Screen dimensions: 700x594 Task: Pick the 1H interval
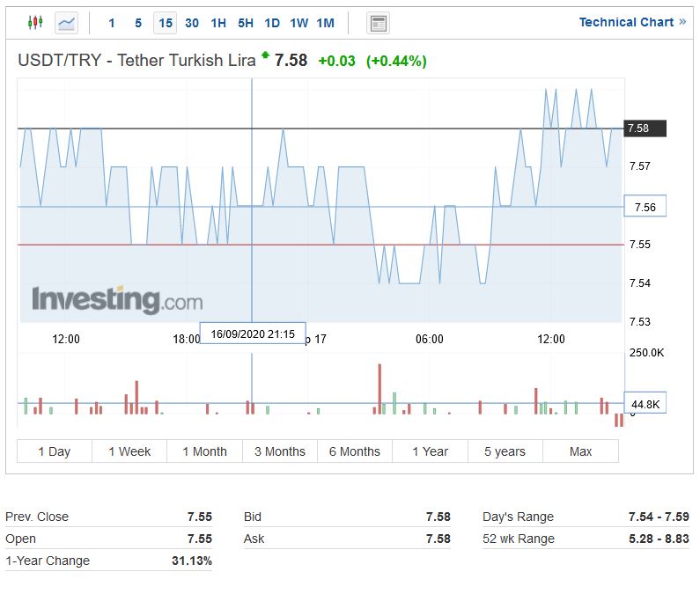(218, 23)
